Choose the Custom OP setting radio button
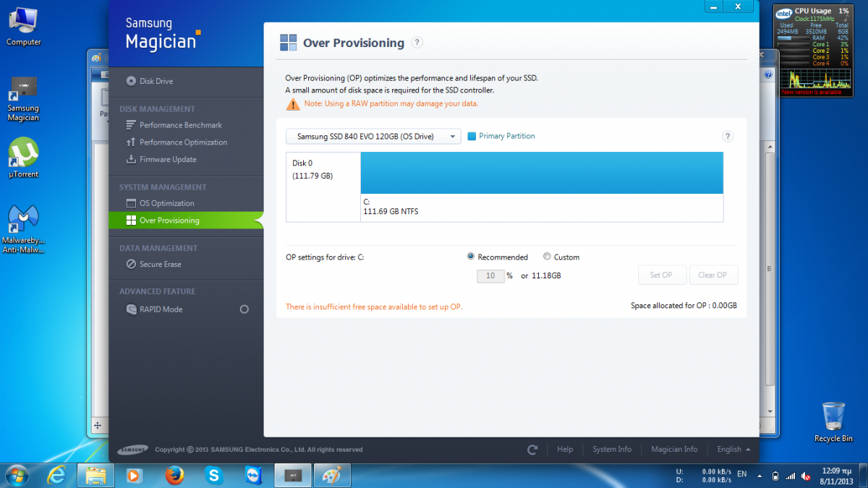Image resolution: width=868 pixels, height=488 pixels. [547, 257]
